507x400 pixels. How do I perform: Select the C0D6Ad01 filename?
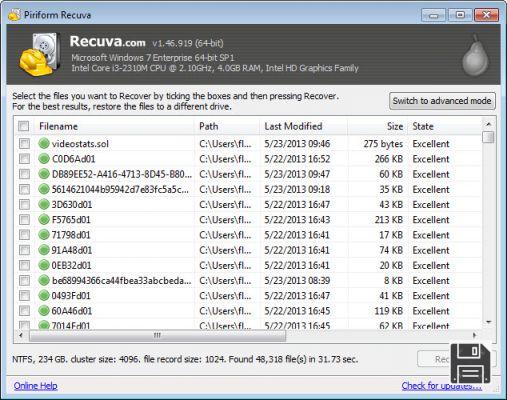click(73, 159)
